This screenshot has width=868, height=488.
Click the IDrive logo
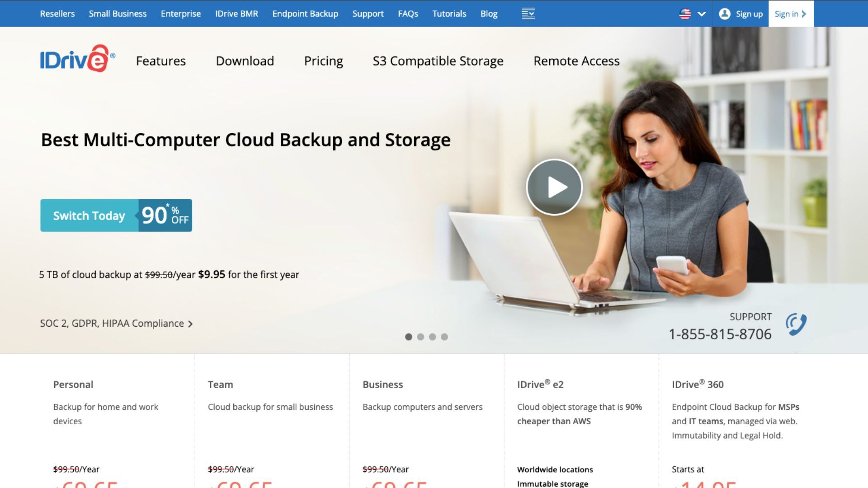click(77, 58)
